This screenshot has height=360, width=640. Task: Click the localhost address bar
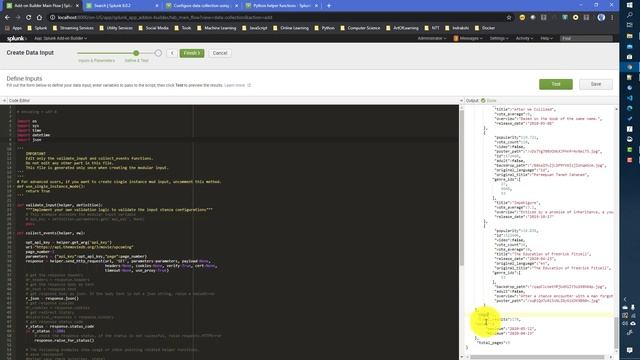[x=278, y=18]
